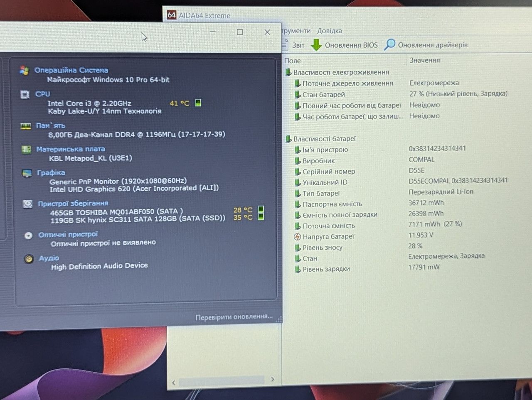Open the Пам'ять section link

pyautogui.click(x=51, y=125)
